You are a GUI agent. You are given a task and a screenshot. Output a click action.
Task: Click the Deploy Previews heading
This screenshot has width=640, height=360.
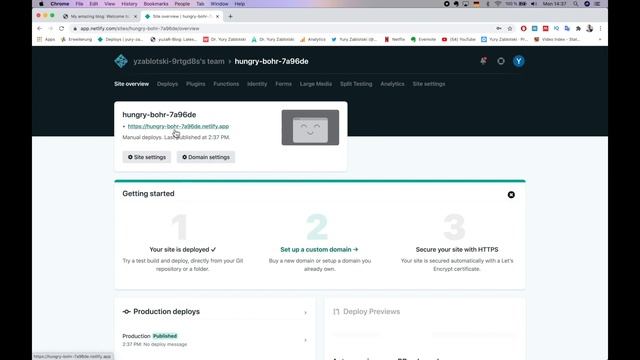(371, 312)
